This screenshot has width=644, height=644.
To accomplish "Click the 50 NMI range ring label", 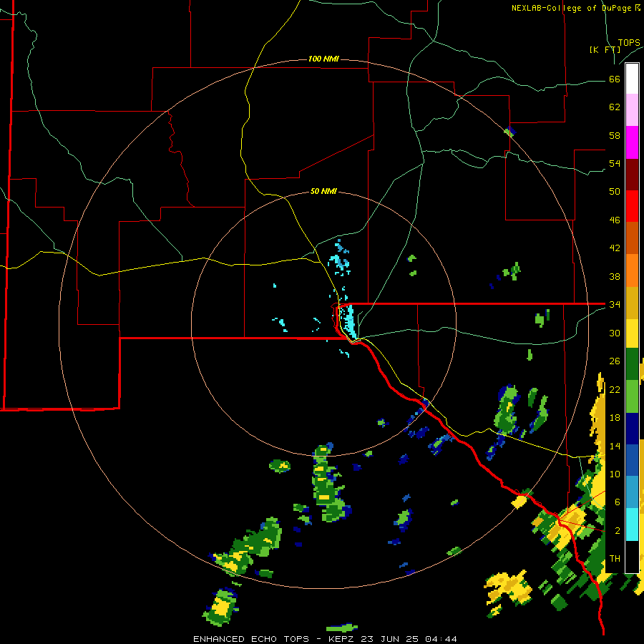I will pyautogui.click(x=323, y=191).
